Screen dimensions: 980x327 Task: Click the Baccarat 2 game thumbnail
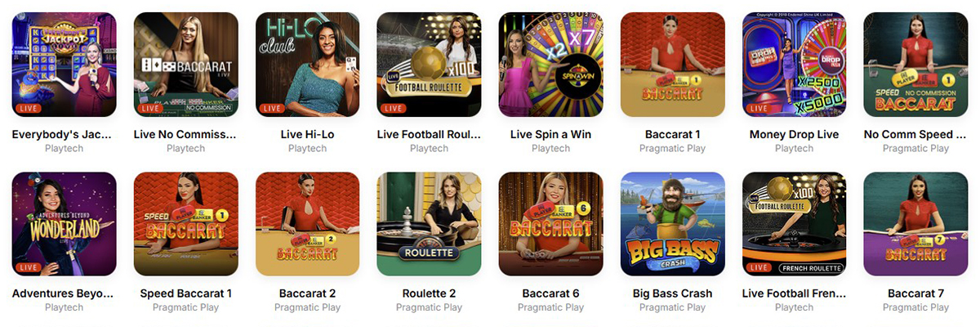307,224
